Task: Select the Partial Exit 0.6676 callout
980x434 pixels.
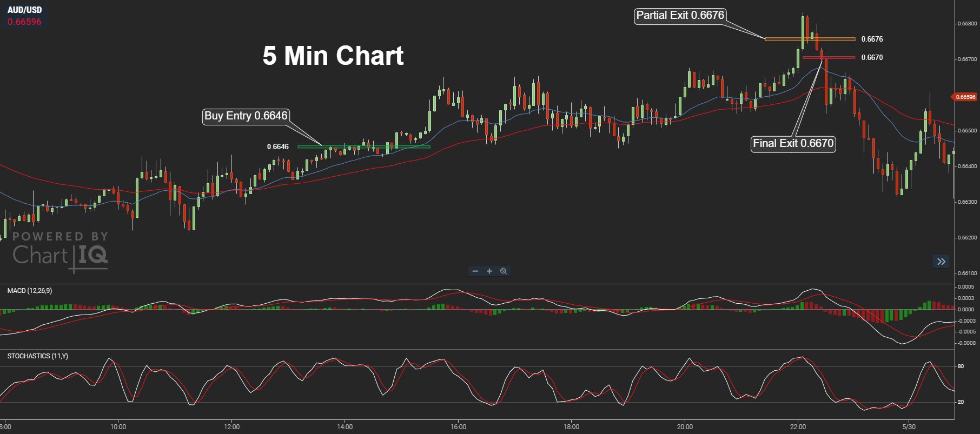Action: [x=680, y=15]
